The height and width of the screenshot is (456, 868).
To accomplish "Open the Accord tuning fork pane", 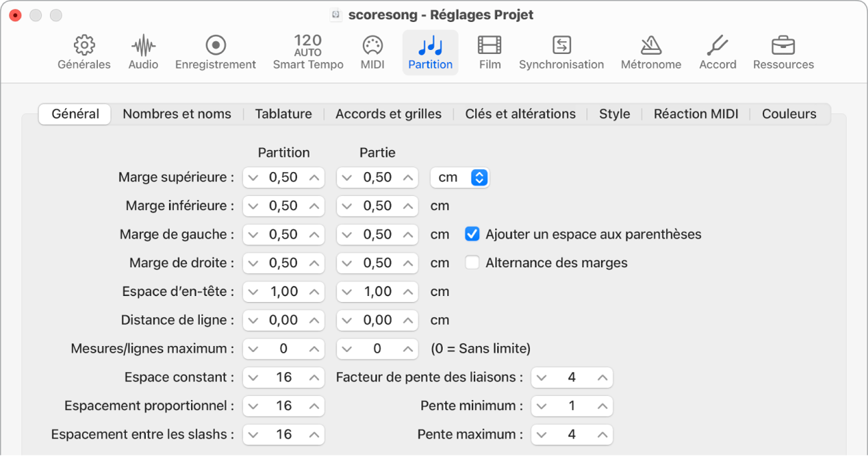I will [x=717, y=52].
